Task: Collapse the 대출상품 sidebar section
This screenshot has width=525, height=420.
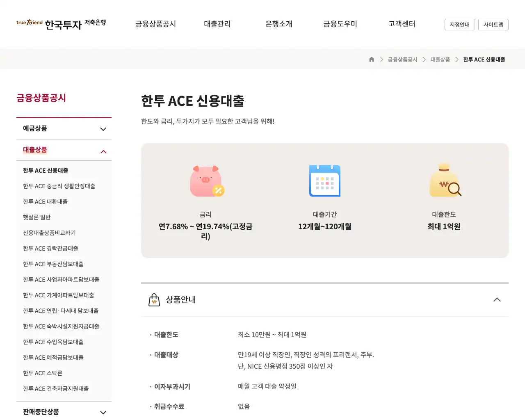Action: point(64,150)
